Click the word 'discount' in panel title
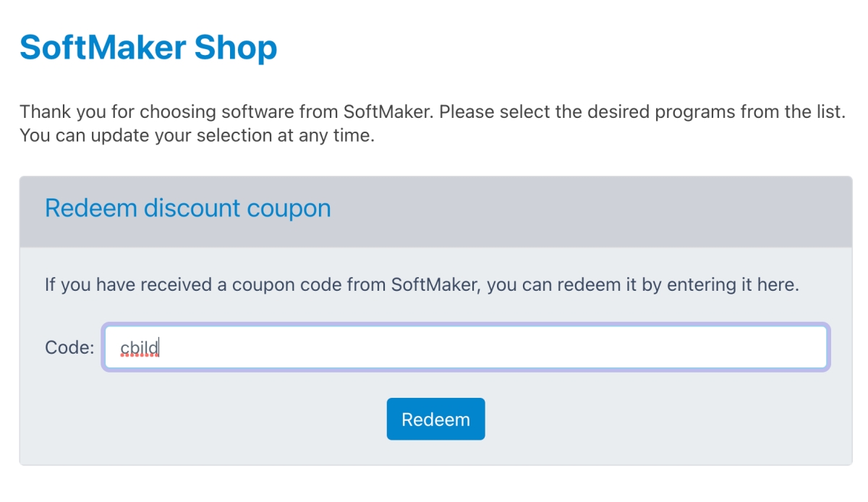 (x=192, y=208)
